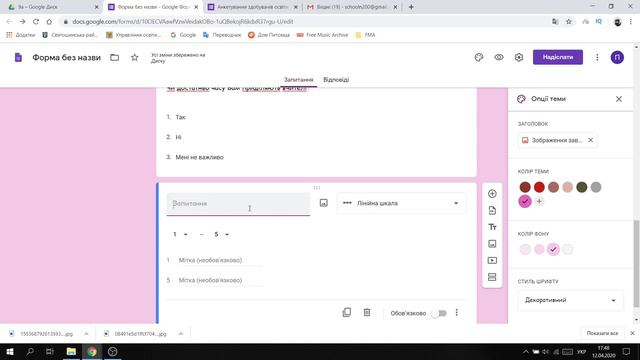
Task: Select dark olive green theme color
Action: point(582,187)
